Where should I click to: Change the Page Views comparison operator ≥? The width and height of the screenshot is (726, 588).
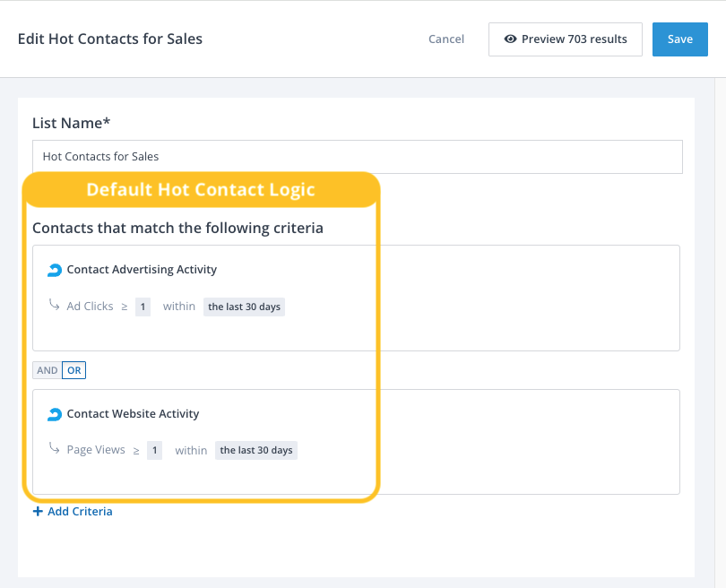tap(136, 450)
